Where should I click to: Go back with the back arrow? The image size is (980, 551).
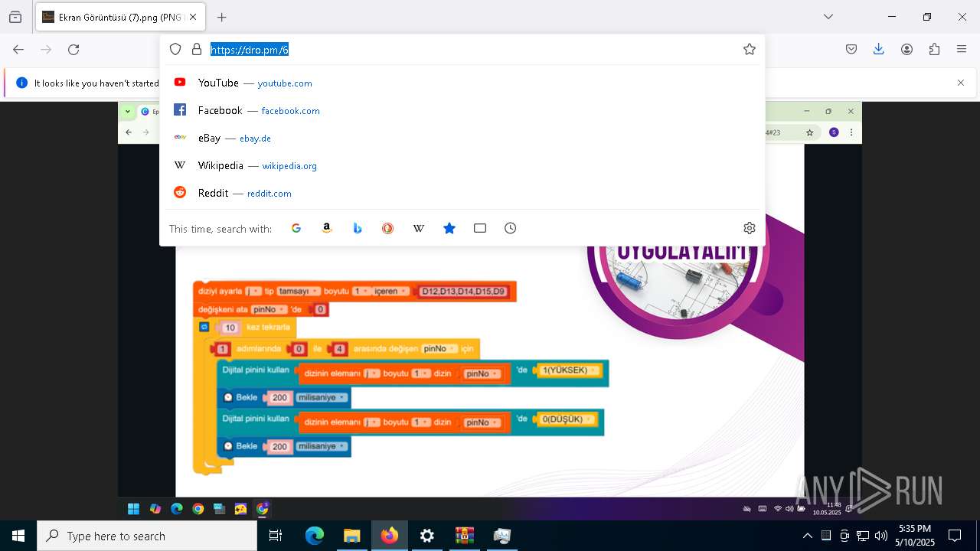[x=18, y=49]
